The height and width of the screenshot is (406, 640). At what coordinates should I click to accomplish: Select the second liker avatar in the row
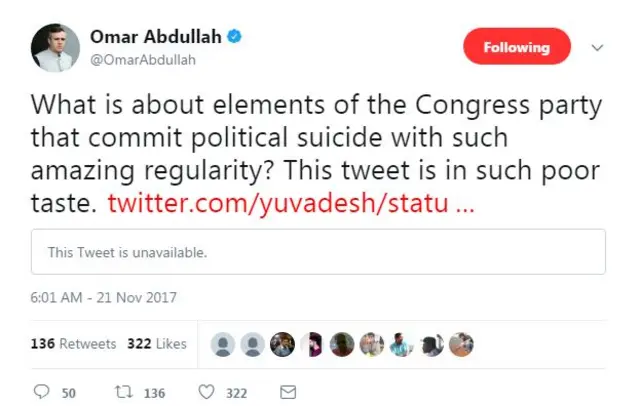point(254,344)
